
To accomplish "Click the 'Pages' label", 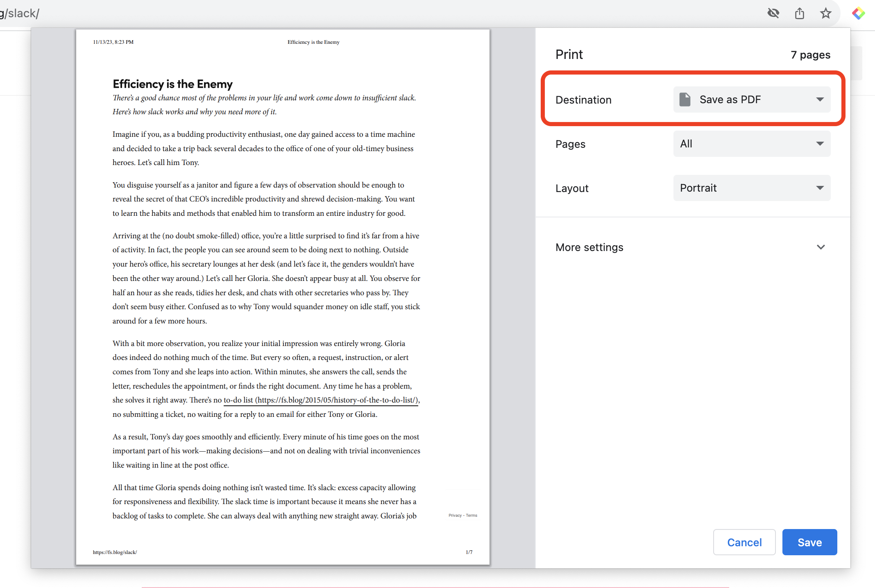I will [x=570, y=144].
